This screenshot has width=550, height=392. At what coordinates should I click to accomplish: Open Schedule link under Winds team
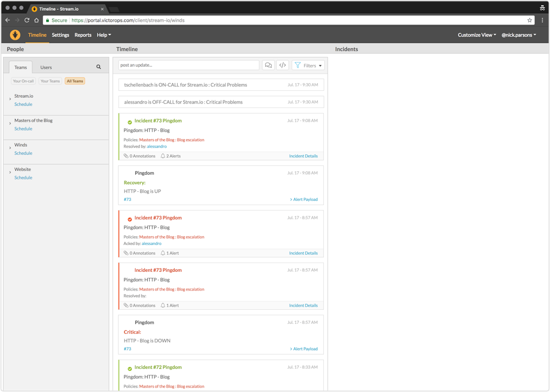pyautogui.click(x=23, y=153)
